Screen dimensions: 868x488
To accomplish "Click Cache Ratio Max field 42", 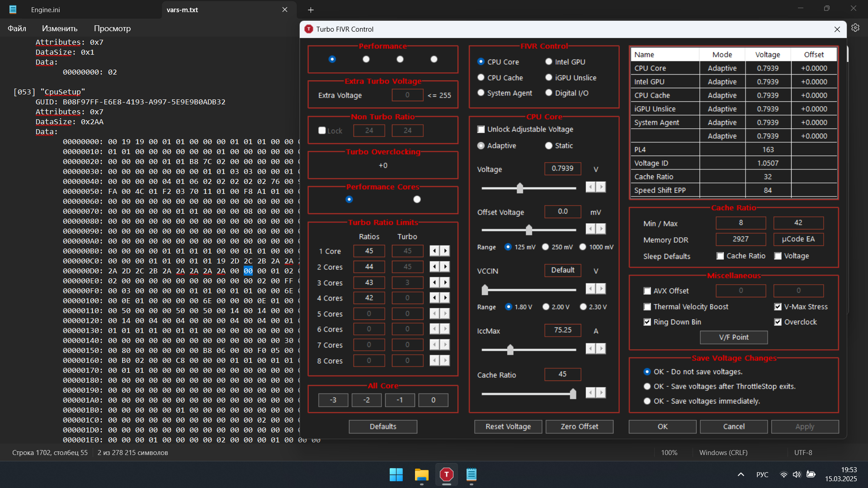I will click(798, 223).
